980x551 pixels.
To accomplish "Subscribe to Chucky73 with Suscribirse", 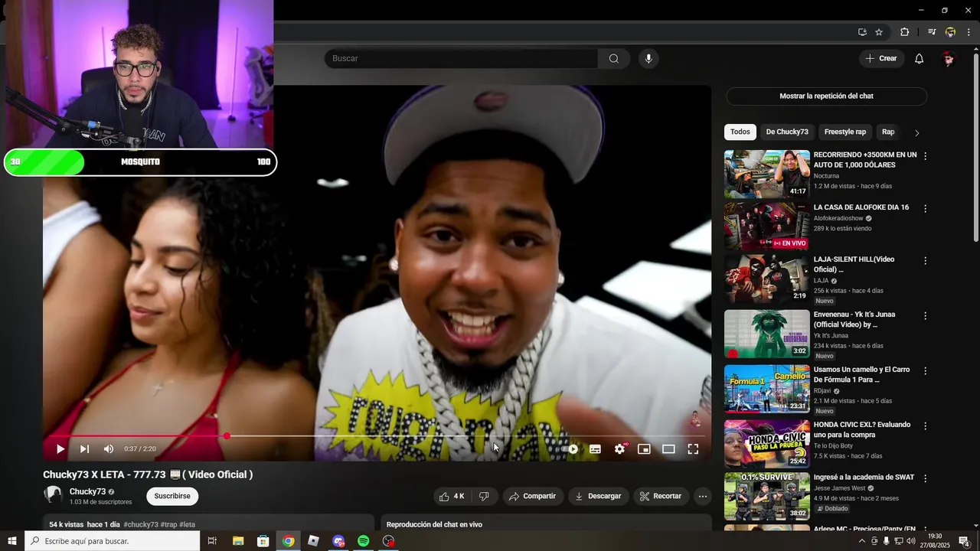I will (172, 497).
